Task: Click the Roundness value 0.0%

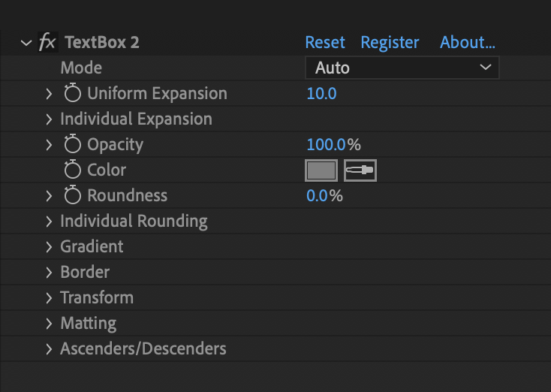Action: pos(324,196)
